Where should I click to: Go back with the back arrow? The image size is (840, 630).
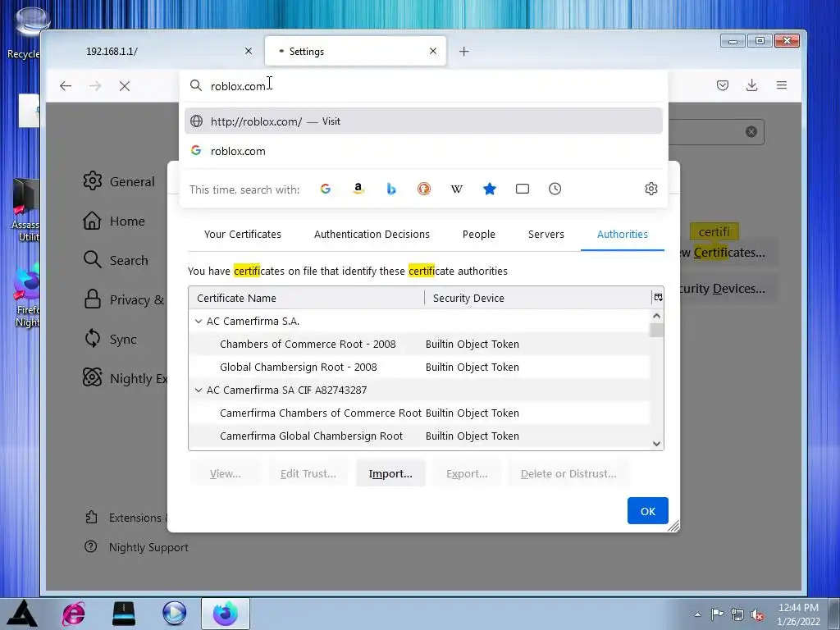(66, 85)
